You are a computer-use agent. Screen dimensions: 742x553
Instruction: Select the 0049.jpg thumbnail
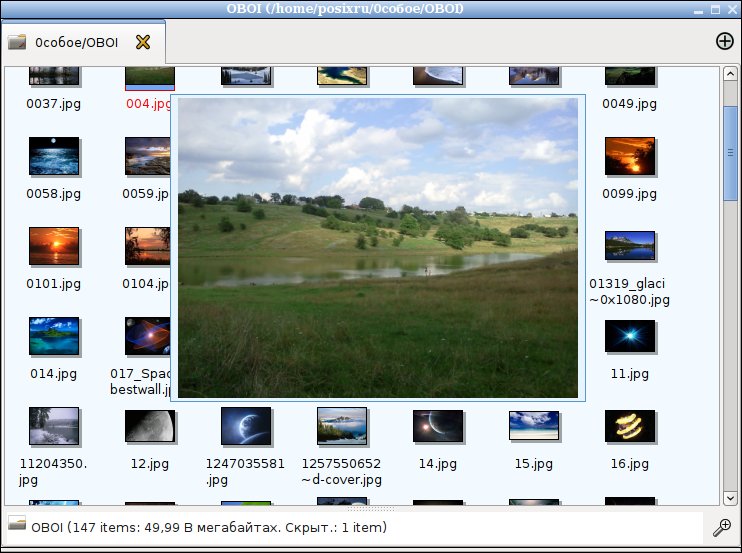pyautogui.click(x=630, y=76)
